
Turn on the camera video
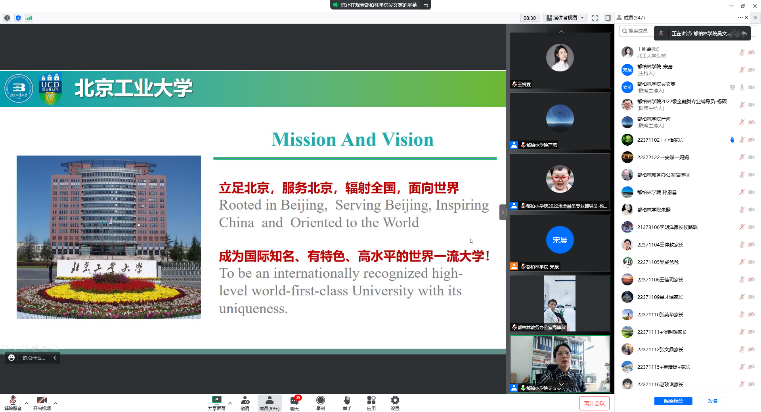[42, 401]
